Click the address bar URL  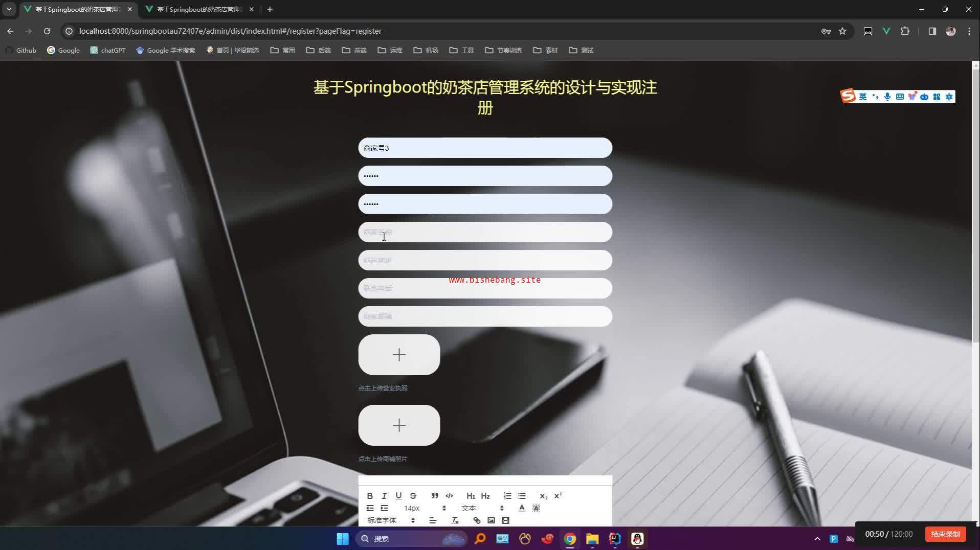point(230,31)
